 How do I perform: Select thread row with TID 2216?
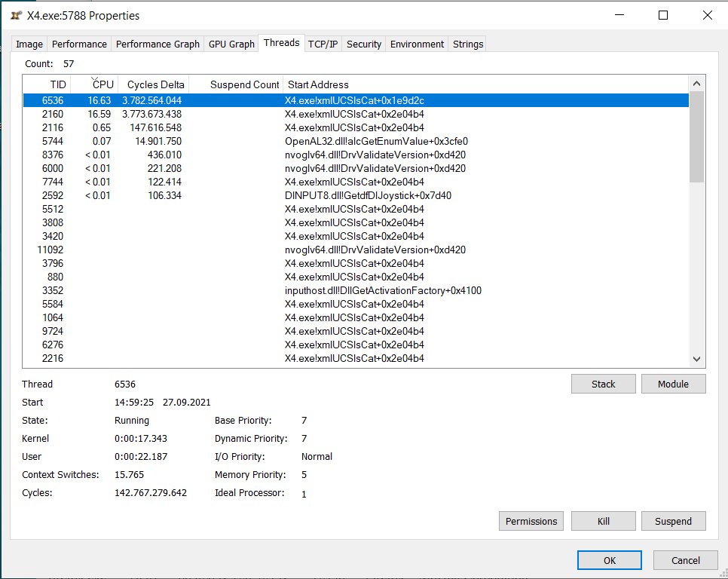[356, 358]
